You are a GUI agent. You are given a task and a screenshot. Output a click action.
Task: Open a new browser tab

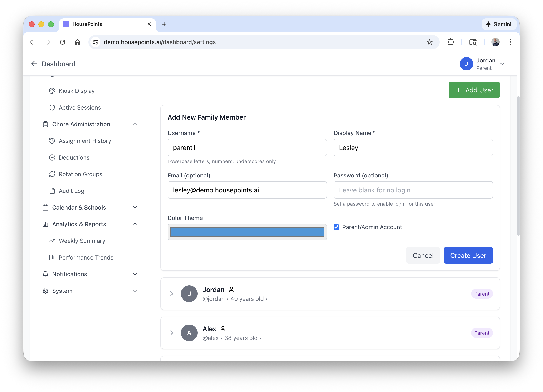[164, 24]
